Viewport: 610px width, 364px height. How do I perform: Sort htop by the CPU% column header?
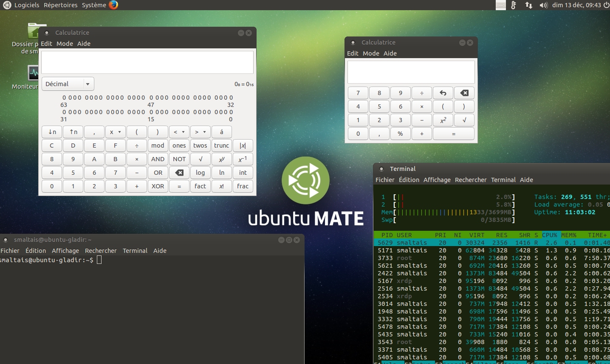pyautogui.click(x=549, y=235)
